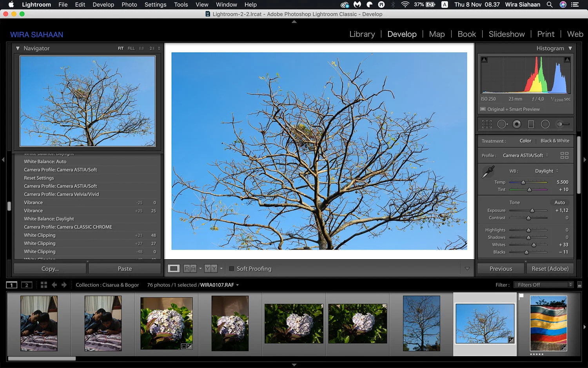The width and height of the screenshot is (588, 368).
Task: Select the Radial Filter tool
Action: click(x=545, y=124)
